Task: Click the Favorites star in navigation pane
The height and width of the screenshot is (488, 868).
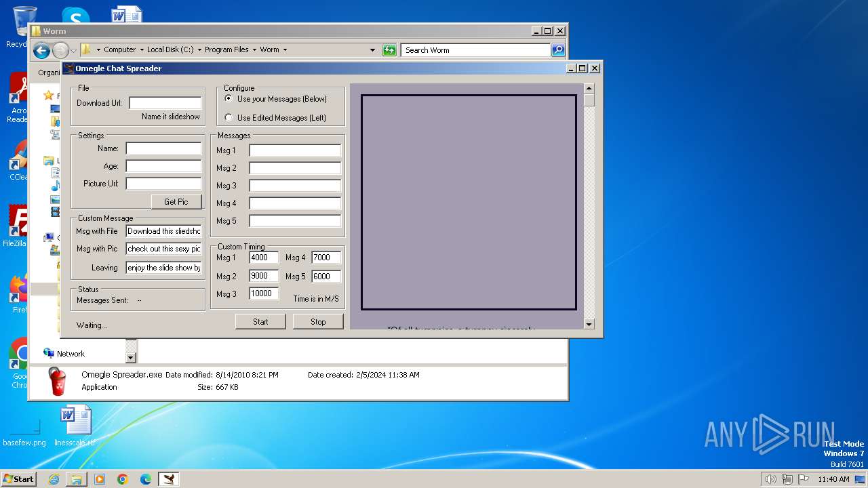Action: click(48, 96)
